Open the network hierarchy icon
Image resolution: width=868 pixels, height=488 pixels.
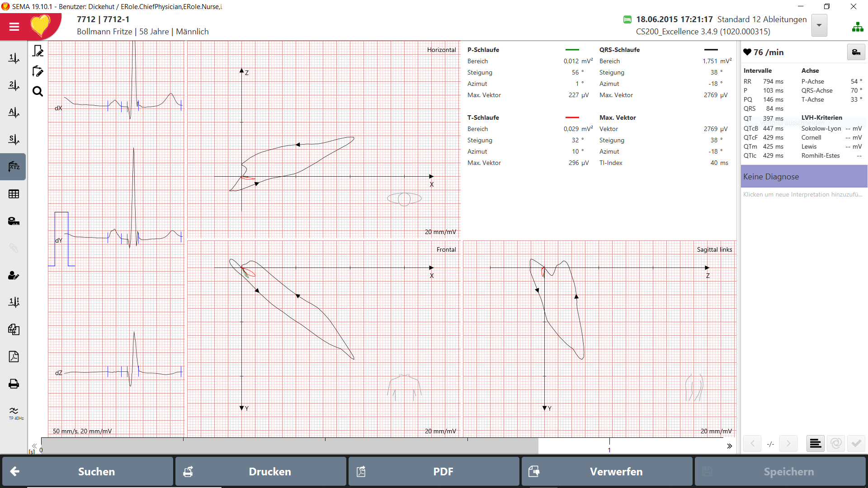857,27
